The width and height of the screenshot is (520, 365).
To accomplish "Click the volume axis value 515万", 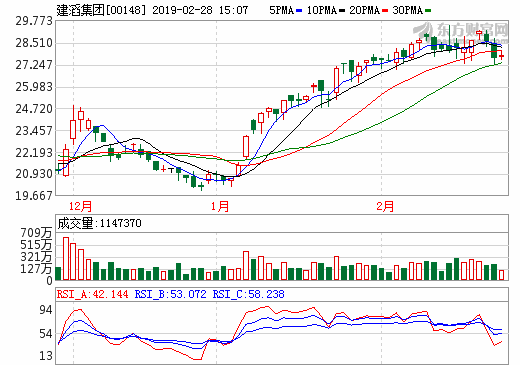I will [x=36, y=245].
